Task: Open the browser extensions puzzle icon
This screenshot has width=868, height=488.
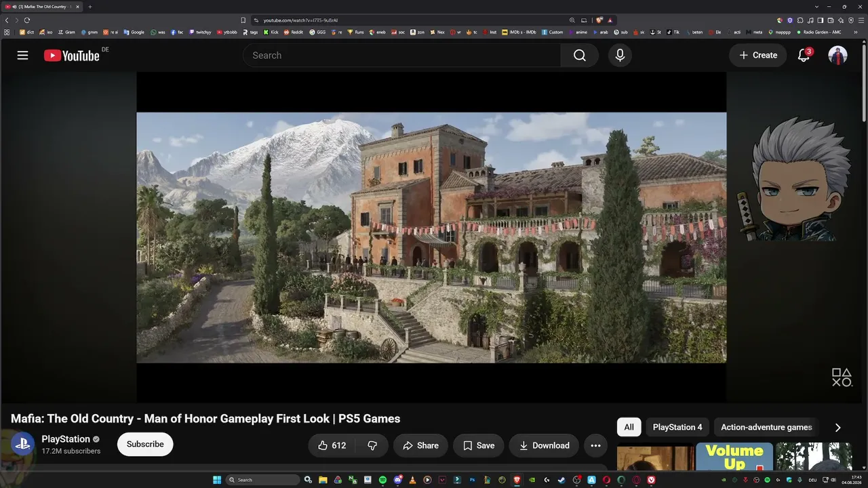Action: (800, 20)
